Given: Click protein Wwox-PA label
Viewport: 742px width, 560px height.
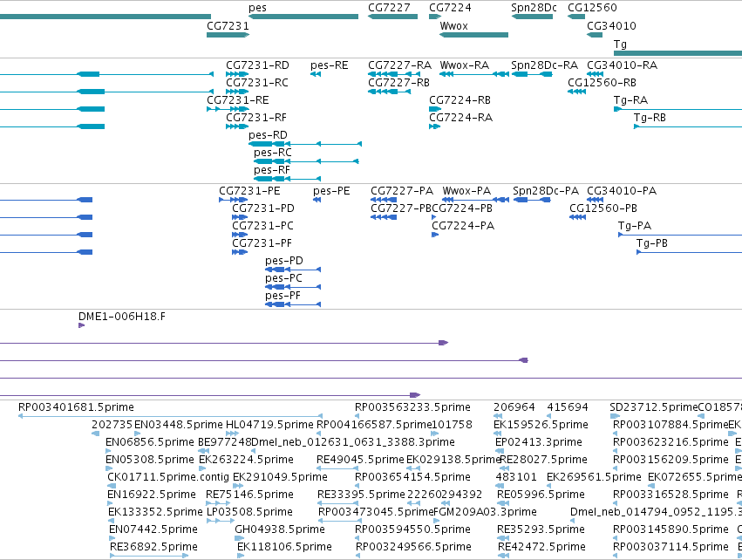Looking at the screenshot, I should pos(466,191).
